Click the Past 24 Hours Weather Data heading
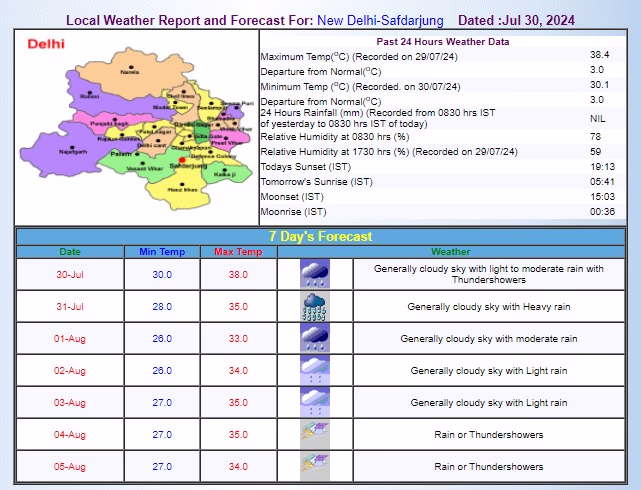The width and height of the screenshot is (641, 490). (441, 42)
